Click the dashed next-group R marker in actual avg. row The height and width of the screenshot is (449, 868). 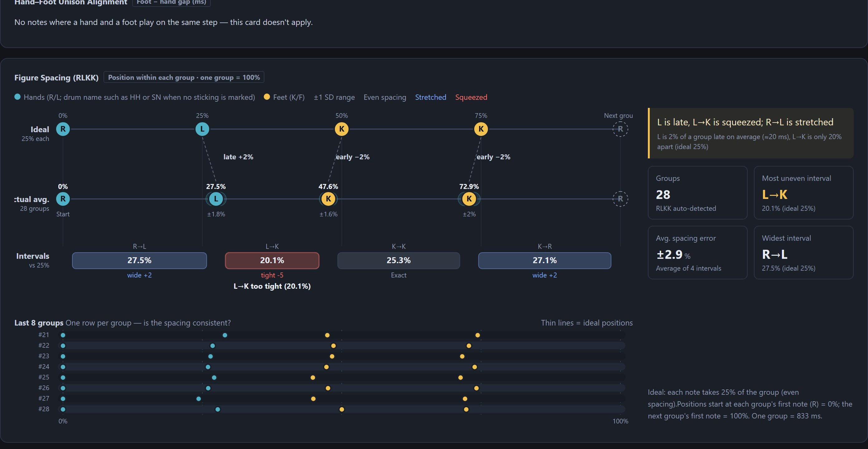pos(620,199)
